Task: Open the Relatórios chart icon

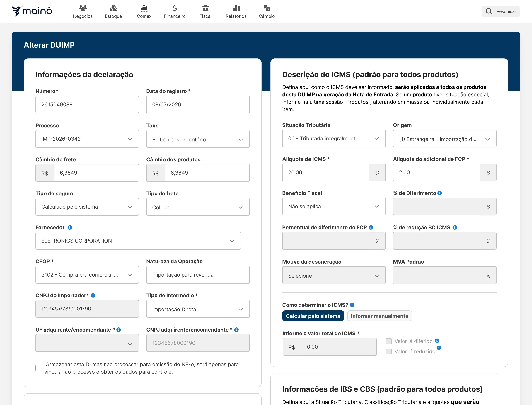Action: coord(236,8)
